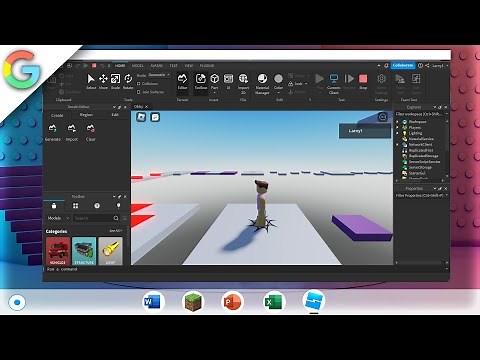Open Toolbox creations bulb tab icon

pos(118,206)
